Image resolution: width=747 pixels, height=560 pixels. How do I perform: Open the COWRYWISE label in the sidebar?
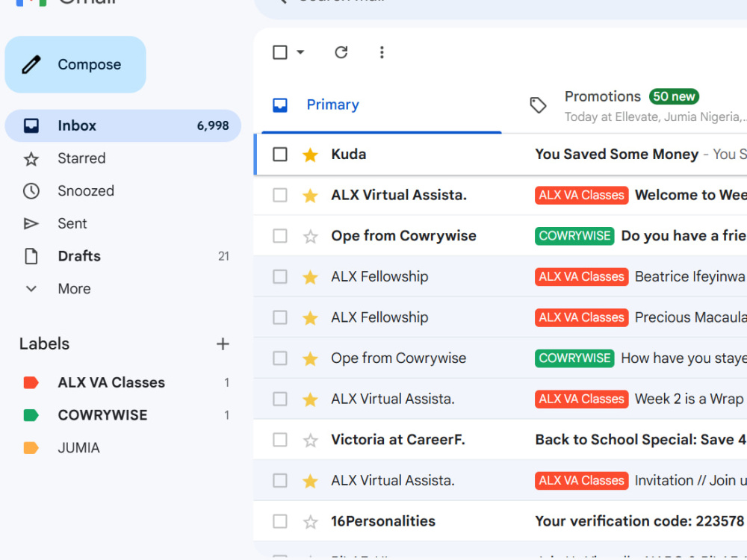tap(123, 415)
